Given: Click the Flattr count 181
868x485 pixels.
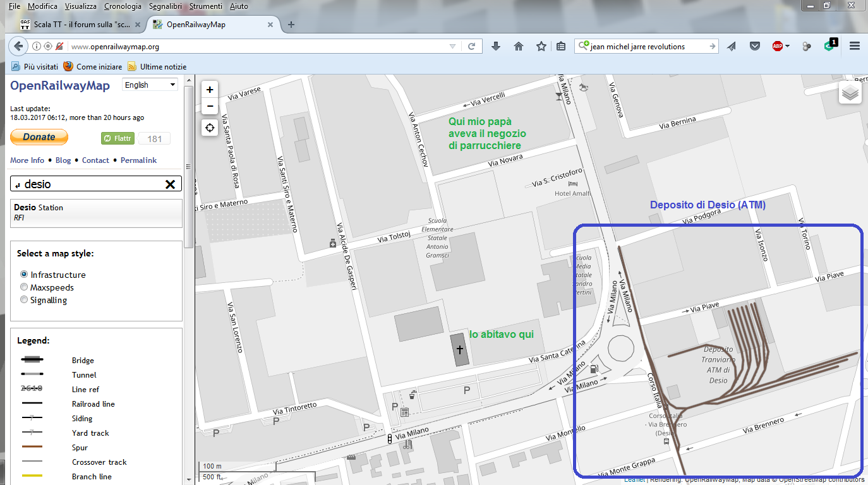Looking at the screenshot, I should (154, 139).
